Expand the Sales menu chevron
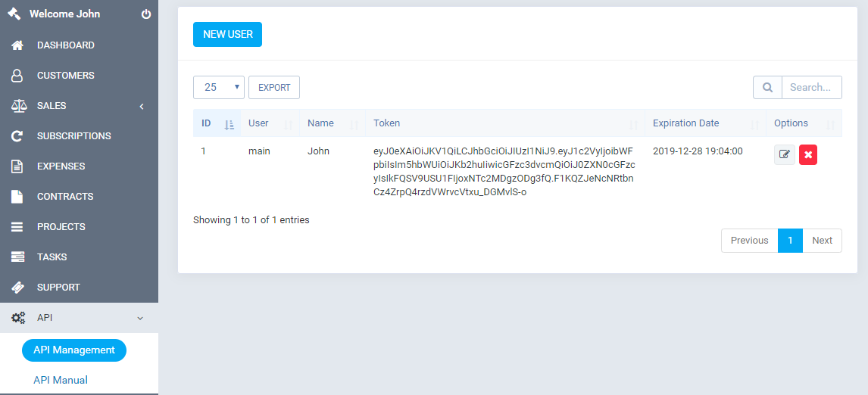868x395 pixels. point(142,106)
